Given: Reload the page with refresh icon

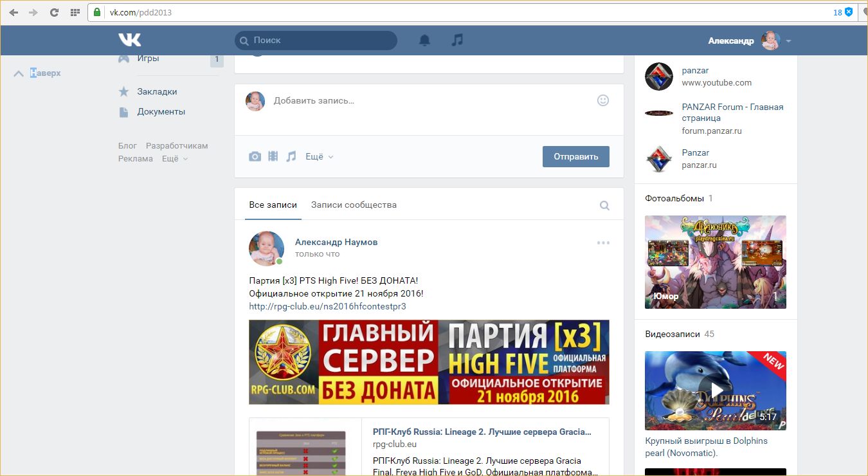Looking at the screenshot, I should pos(54,12).
